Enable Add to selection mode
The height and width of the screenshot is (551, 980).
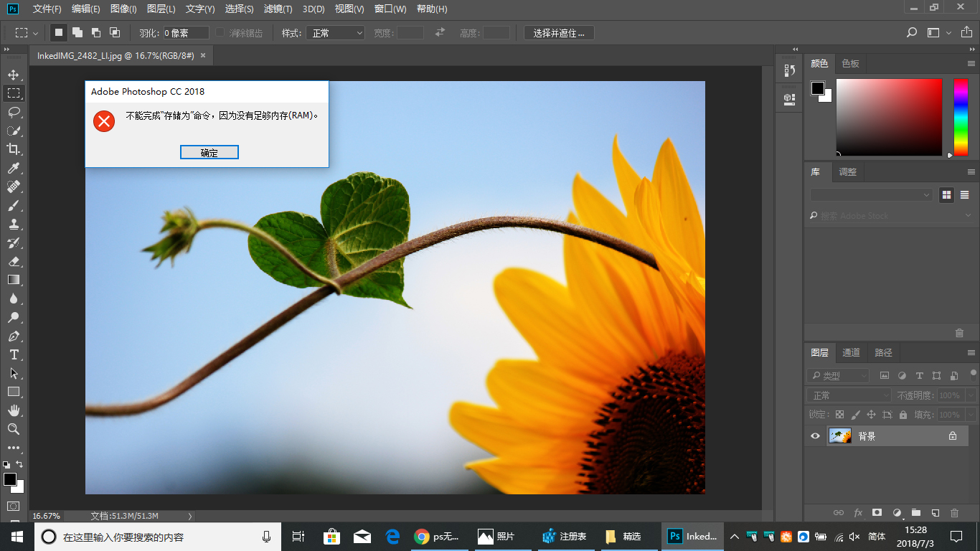[77, 32]
